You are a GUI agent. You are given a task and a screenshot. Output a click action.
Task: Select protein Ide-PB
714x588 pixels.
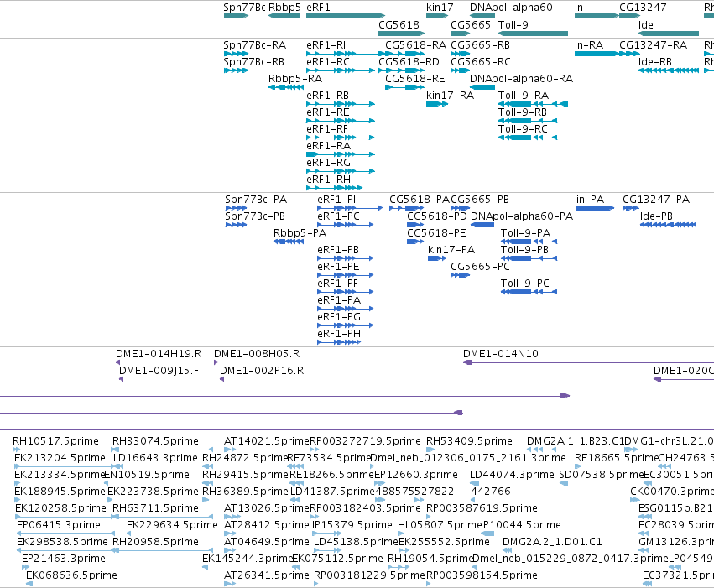656,216
